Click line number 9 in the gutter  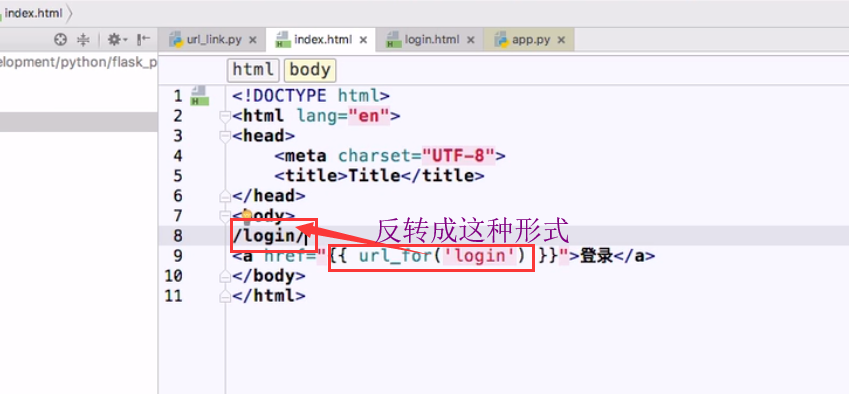[x=178, y=256]
